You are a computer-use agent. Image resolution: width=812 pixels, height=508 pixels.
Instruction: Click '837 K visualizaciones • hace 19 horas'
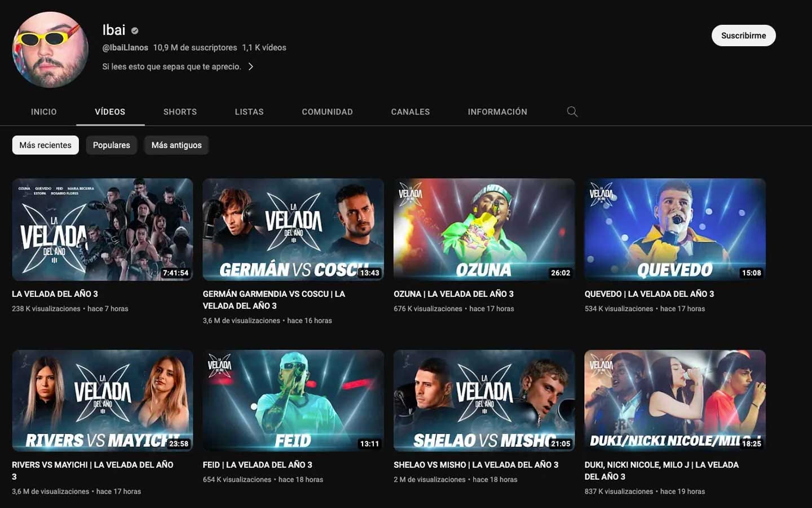(x=645, y=492)
